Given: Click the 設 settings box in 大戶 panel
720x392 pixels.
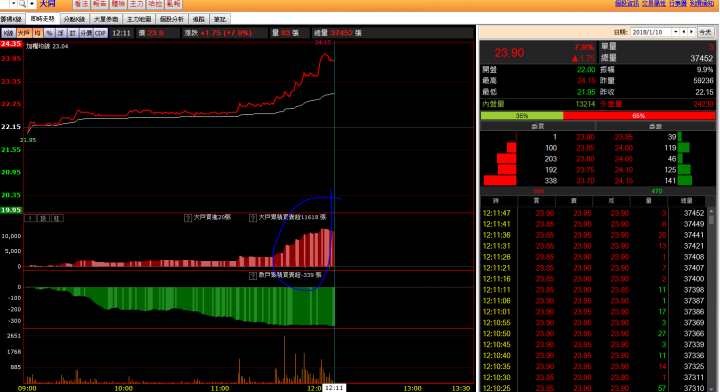Looking at the screenshot, I should point(44,218).
